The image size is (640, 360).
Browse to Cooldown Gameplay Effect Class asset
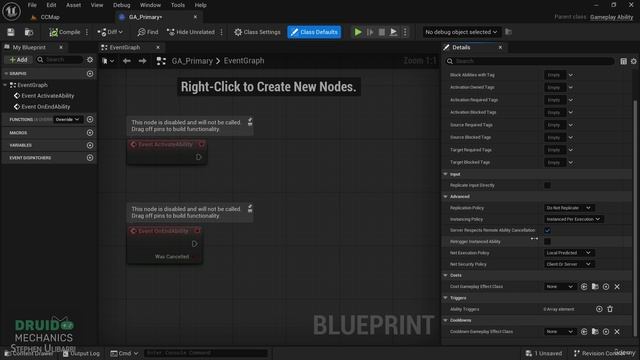click(595, 331)
